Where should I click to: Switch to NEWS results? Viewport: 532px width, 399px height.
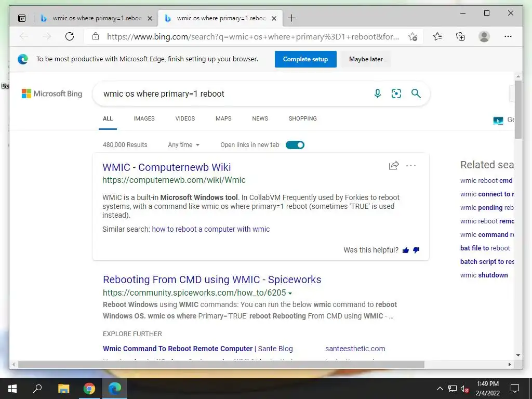tap(260, 118)
